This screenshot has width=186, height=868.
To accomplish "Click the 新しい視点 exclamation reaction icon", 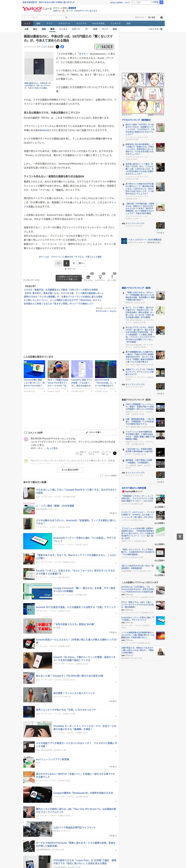I will [112, 277].
